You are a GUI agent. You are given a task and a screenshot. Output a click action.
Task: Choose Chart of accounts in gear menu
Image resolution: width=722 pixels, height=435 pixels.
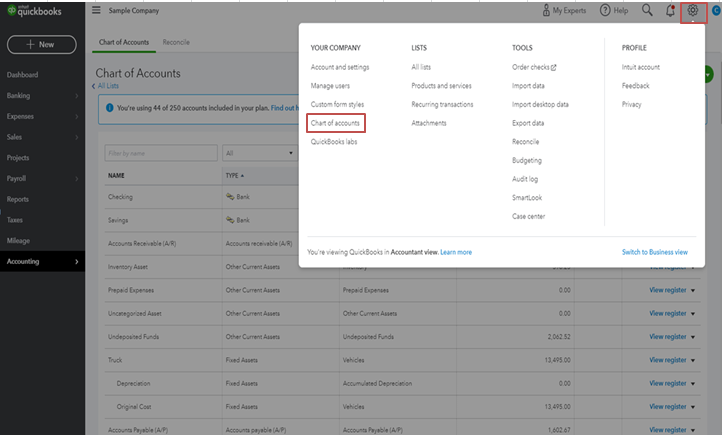335,123
